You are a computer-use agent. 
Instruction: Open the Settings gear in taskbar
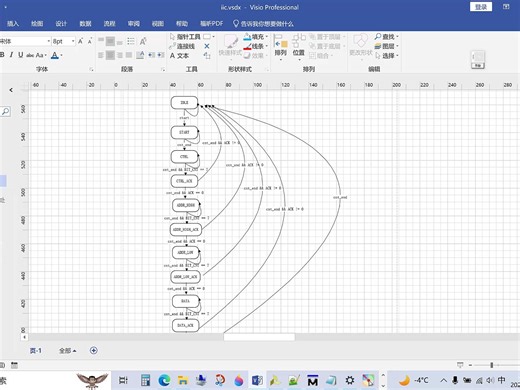[x=350, y=380]
